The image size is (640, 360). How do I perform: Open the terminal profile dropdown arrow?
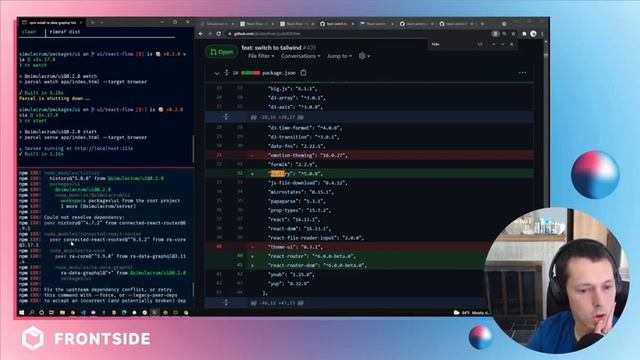point(102,22)
